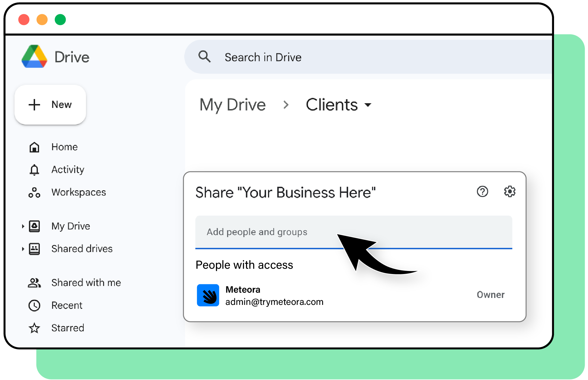Expand the Shared drives tree arrow

click(x=23, y=249)
